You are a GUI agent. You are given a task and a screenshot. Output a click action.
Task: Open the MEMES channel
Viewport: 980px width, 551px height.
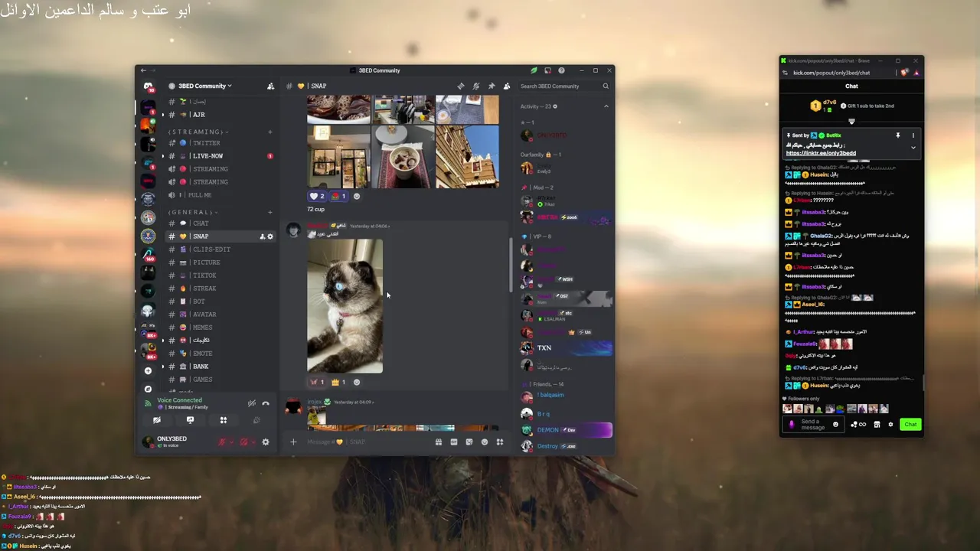(x=219, y=328)
